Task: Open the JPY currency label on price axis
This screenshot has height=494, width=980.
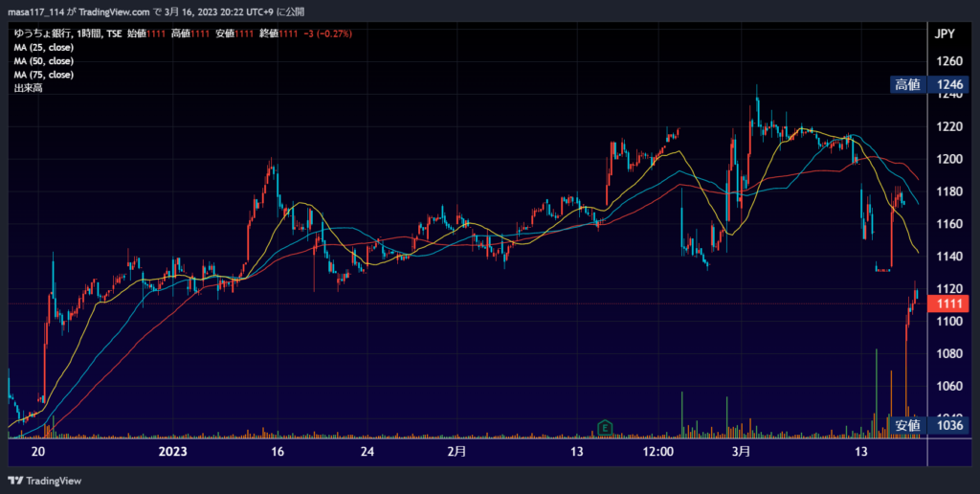Action: (x=945, y=34)
